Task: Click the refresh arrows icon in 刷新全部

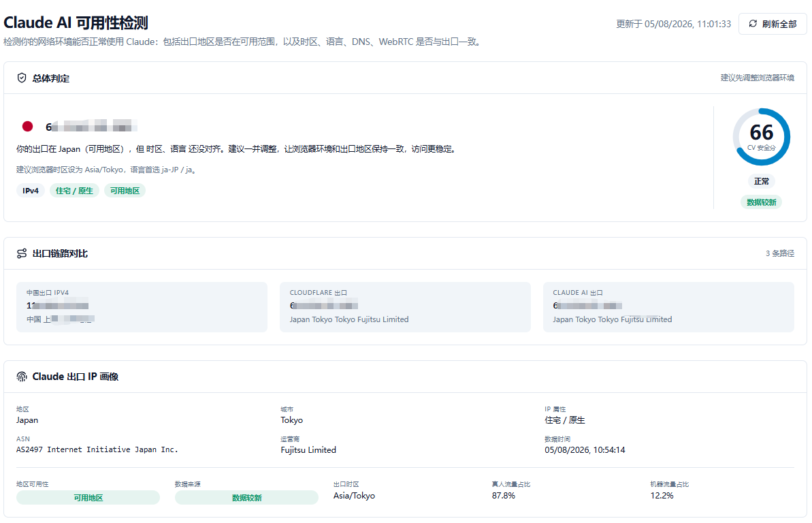Action: click(x=753, y=24)
